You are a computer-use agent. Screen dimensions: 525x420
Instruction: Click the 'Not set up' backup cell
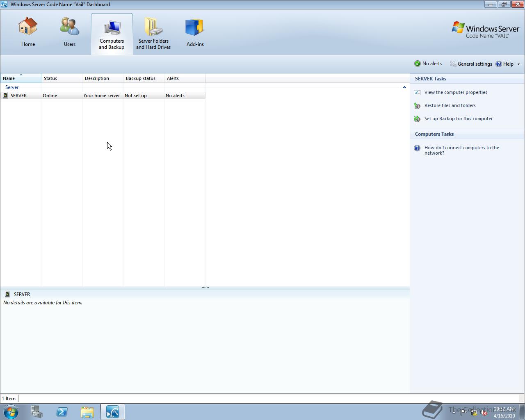(136, 96)
